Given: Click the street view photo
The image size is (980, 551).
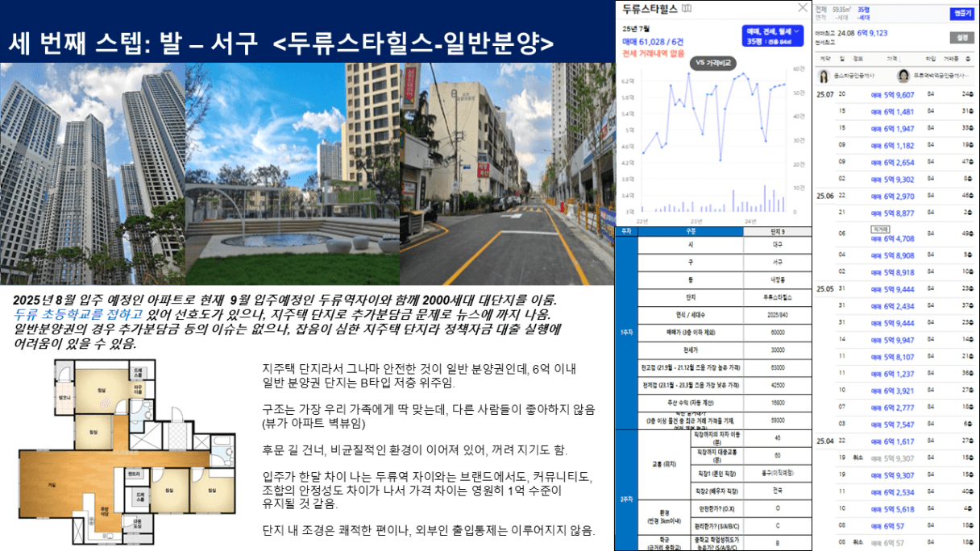Looking at the screenshot, I should (x=507, y=174).
